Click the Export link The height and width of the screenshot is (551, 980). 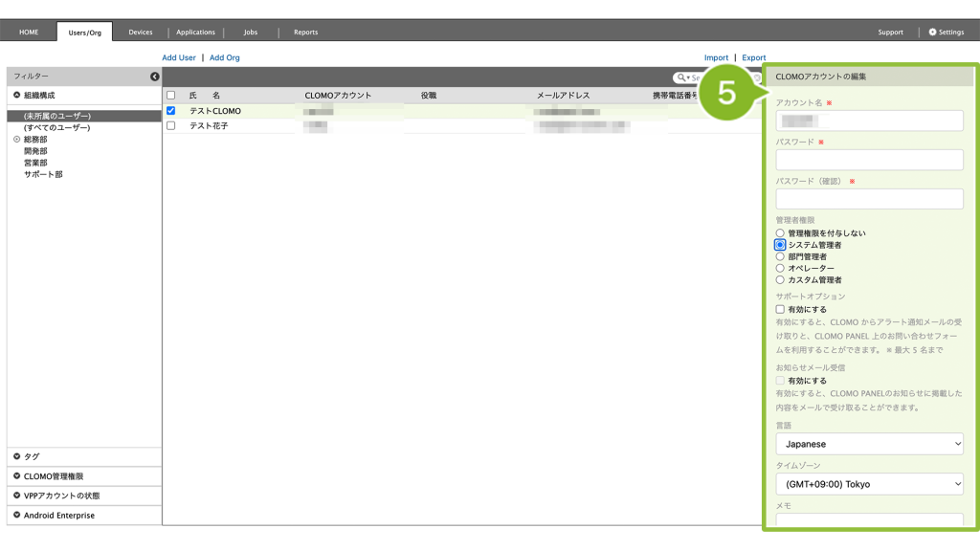[x=753, y=57]
